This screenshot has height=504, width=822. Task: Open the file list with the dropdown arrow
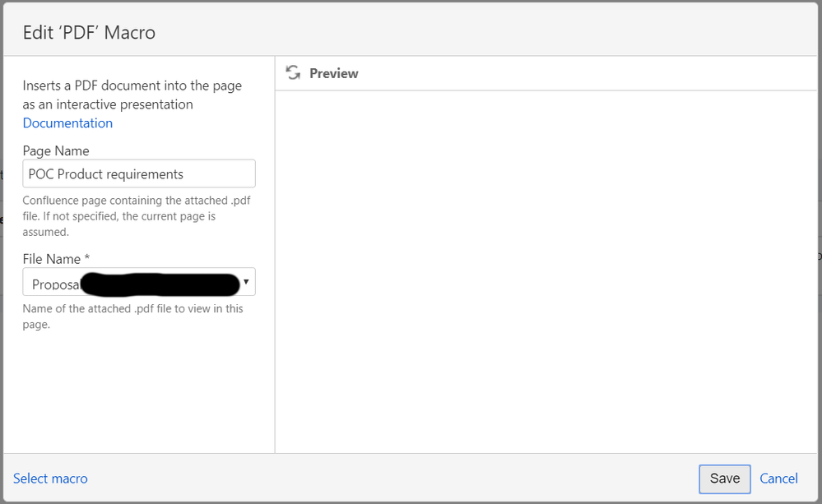click(245, 281)
